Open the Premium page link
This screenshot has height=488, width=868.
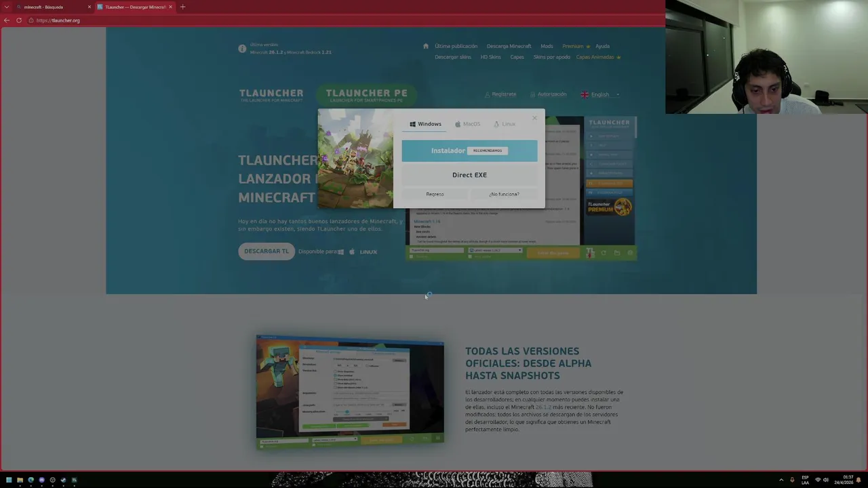[x=576, y=46]
